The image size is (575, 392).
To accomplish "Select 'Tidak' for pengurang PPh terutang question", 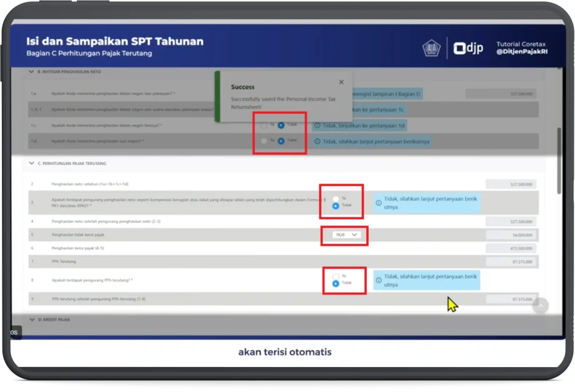I will click(x=336, y=283).
